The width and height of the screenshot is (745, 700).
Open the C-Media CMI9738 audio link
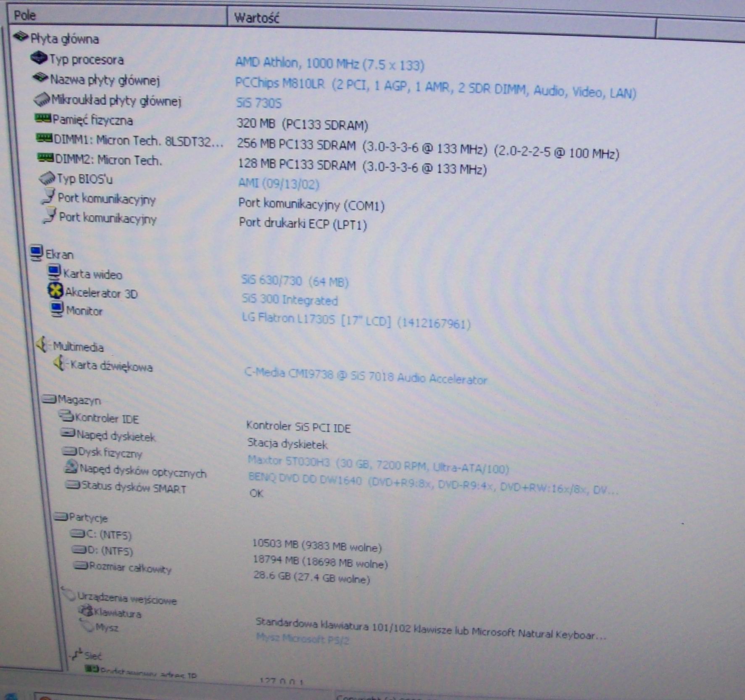pyautogui.click(x=366, y=376)
